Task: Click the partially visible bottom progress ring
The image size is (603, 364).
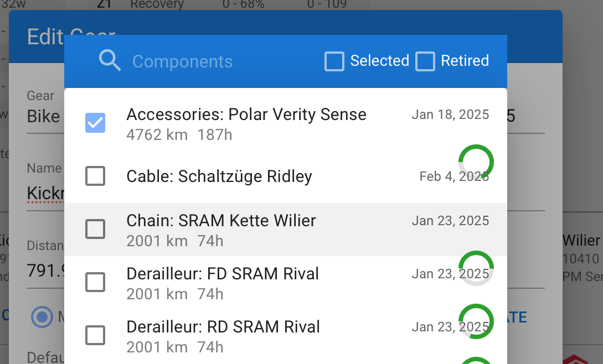Action: pyautogui.click(x=476, y=361)
